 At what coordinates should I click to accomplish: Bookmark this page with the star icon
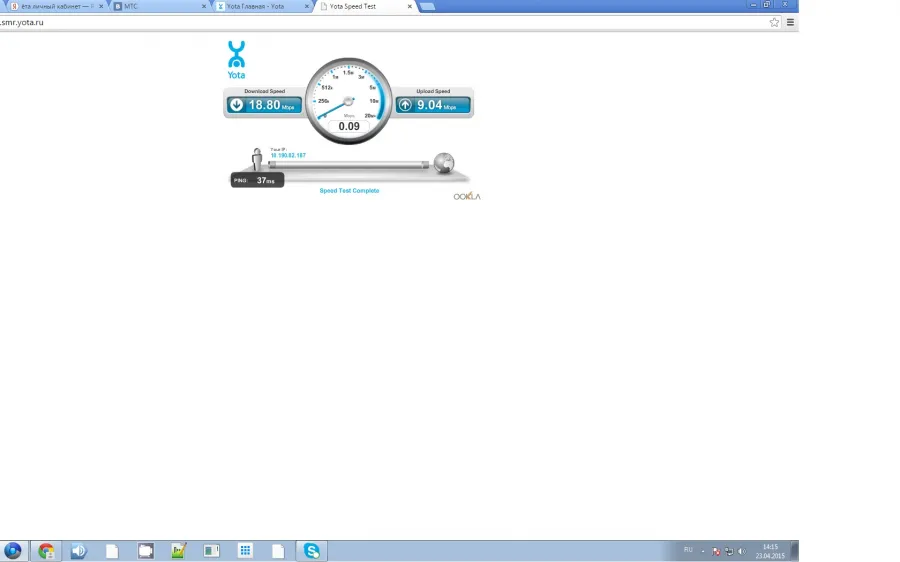click(774, 22)
